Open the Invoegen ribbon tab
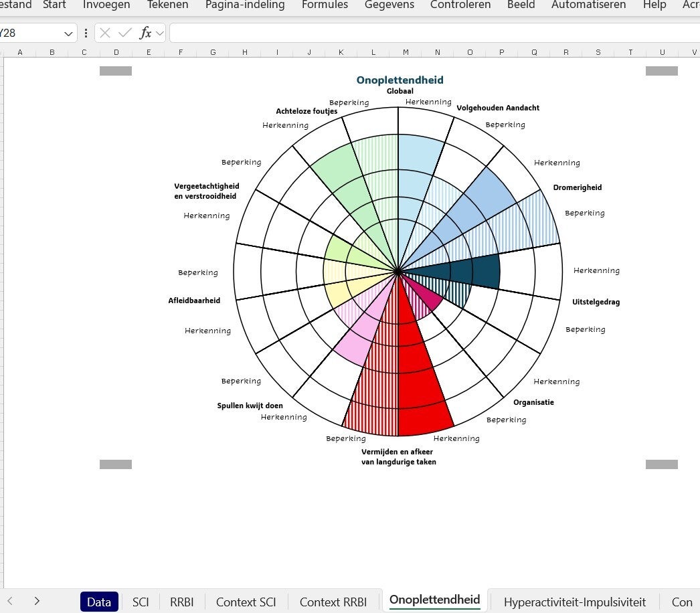The width and height of the screenshot is (700, 613). click(x=106, y=5)
